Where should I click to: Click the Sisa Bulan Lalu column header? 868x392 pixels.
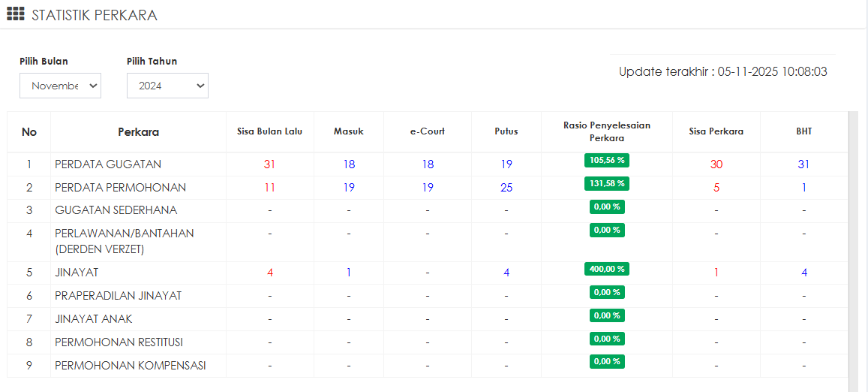(x=269, y=131)
